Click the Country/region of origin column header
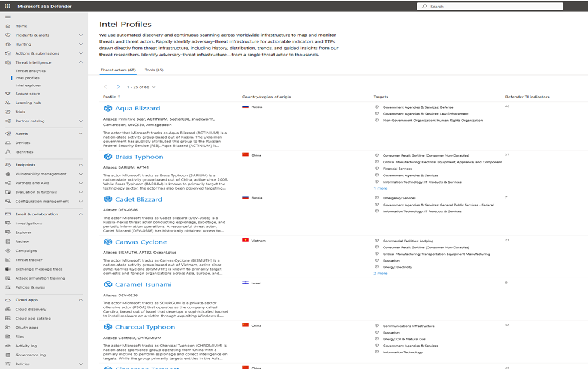The height and width of the screenshot is (369, 588). pyautogui.click(x=267, y=97)
